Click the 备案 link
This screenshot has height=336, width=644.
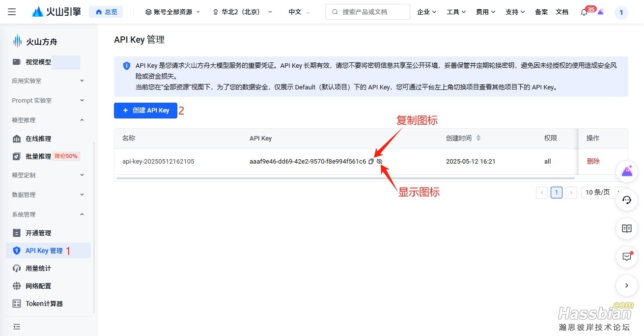coord(541,12)
